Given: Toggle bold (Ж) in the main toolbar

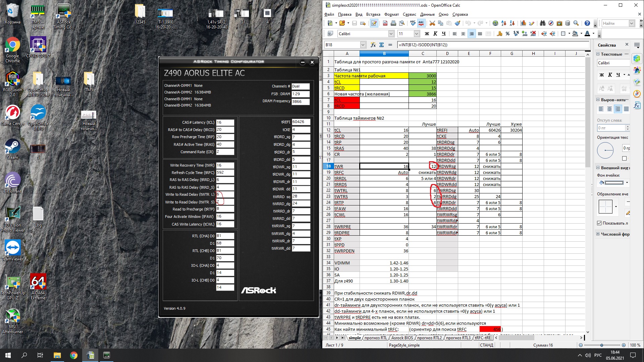Looking at the screenshot, I should pos(427,34).
